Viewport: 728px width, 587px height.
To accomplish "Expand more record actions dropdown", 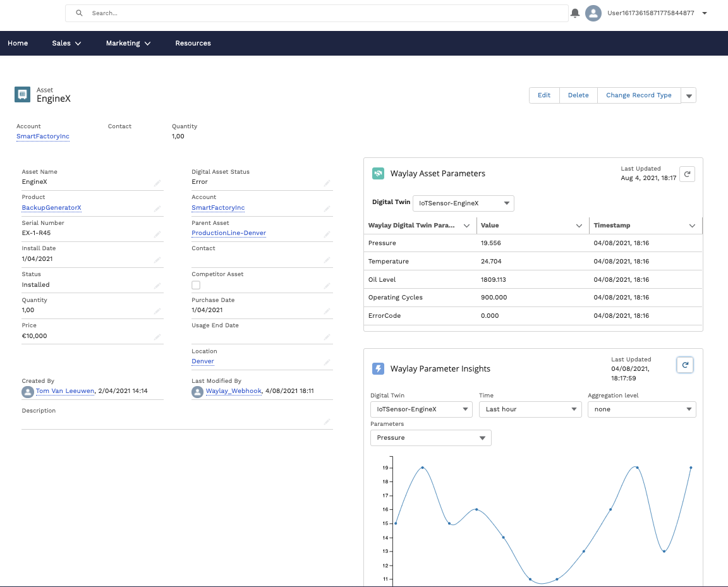I will [689, 95].
